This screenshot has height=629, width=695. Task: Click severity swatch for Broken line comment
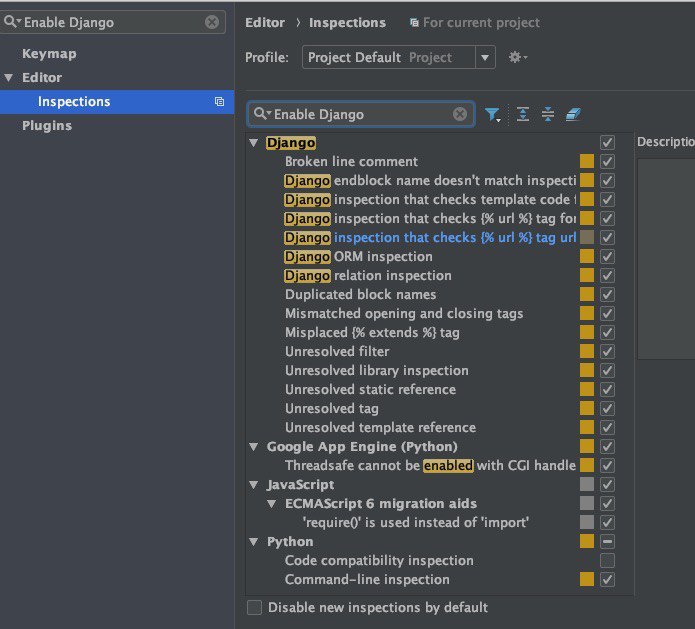pyautogui.click(x=587, y=161)
